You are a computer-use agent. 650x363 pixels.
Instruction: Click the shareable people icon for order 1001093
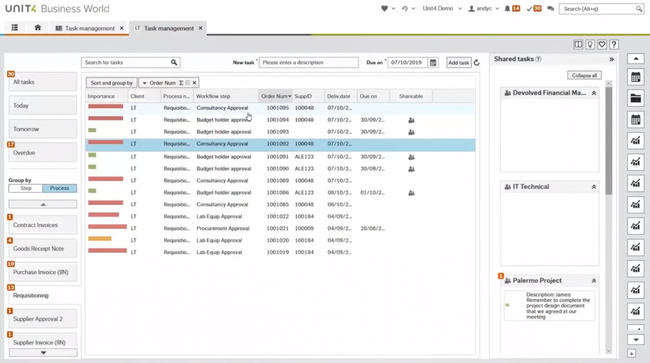411,132
